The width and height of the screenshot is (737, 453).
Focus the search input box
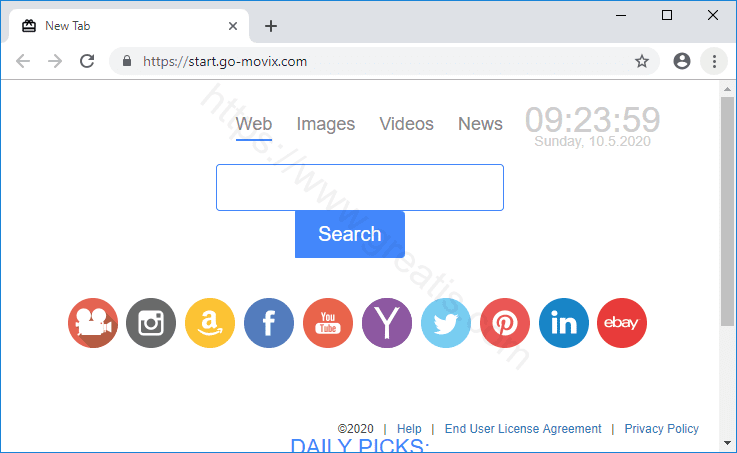(360, 187)
